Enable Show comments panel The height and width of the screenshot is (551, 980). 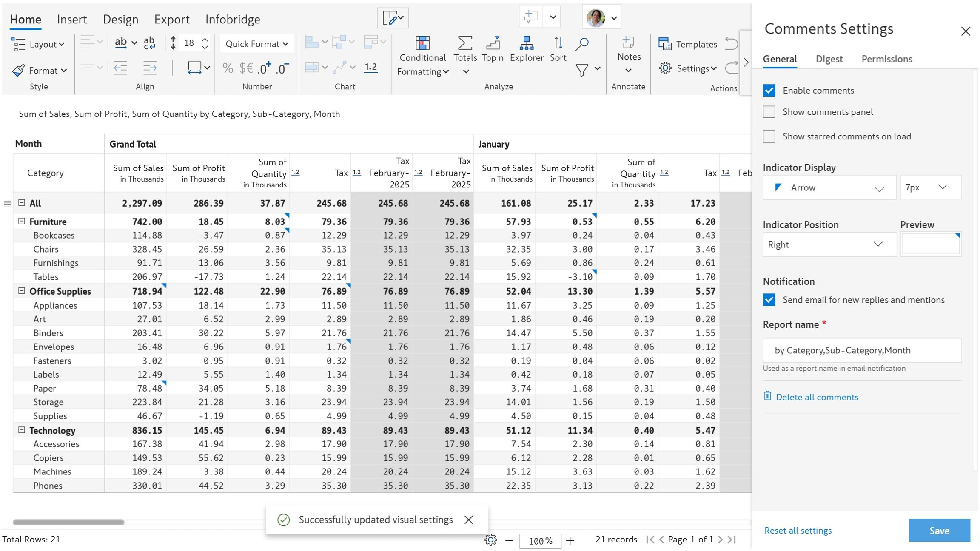[769, 112]
